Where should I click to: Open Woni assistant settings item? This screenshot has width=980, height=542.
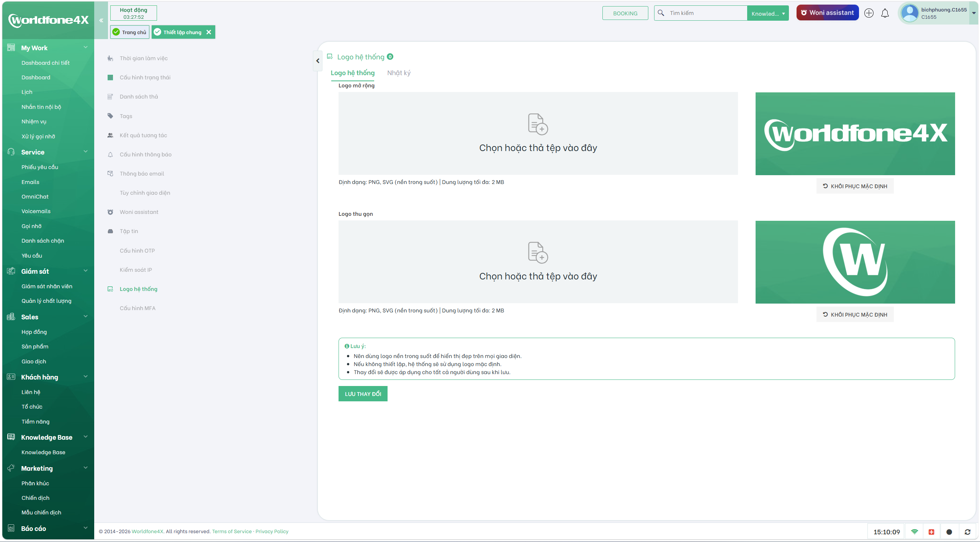point(139,212)
